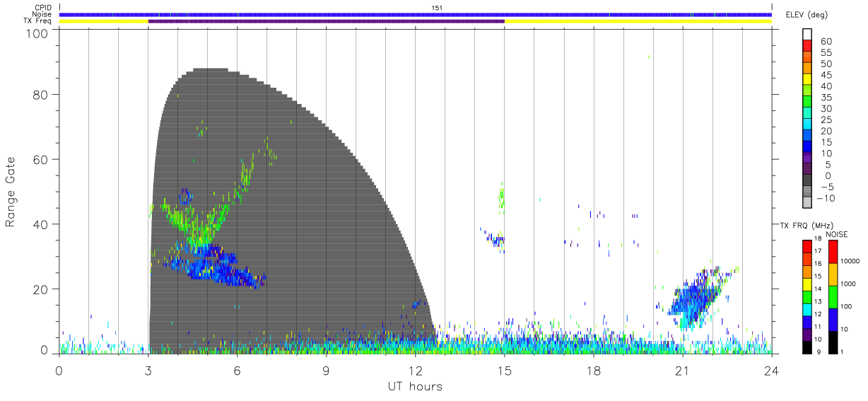Select the green segment of TX FRQ colorbar
Viewport: 868px width, 401px height.
[x=807, y=297]
